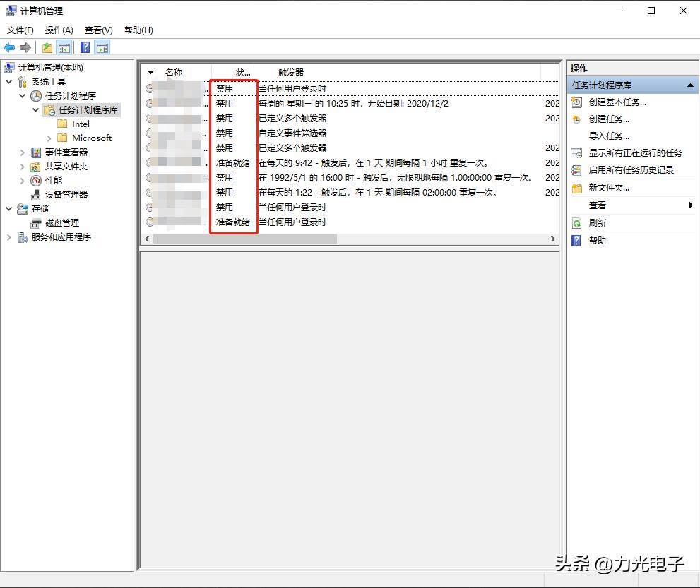700x588 pixels.
Task: Click the back navigation arrow icon
Action: click(x=10, y=47)
